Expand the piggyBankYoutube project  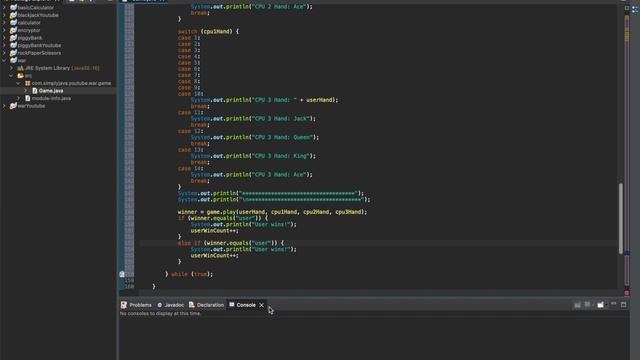point(4,45)
